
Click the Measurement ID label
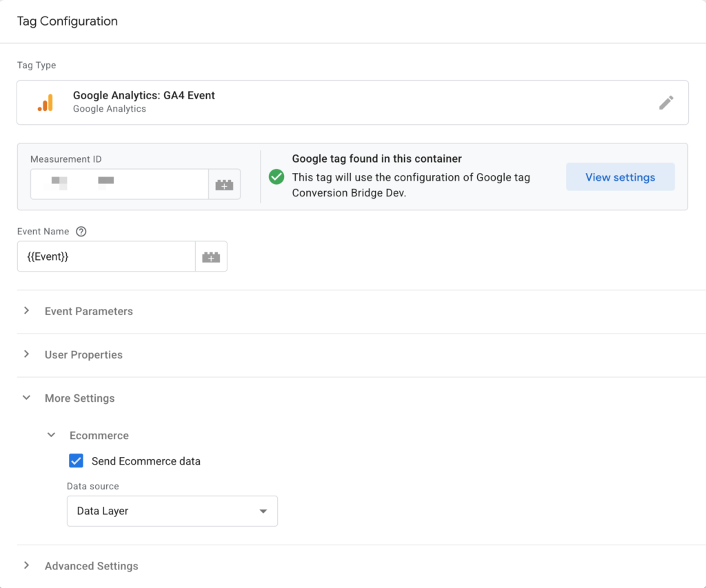pos(65,159)
